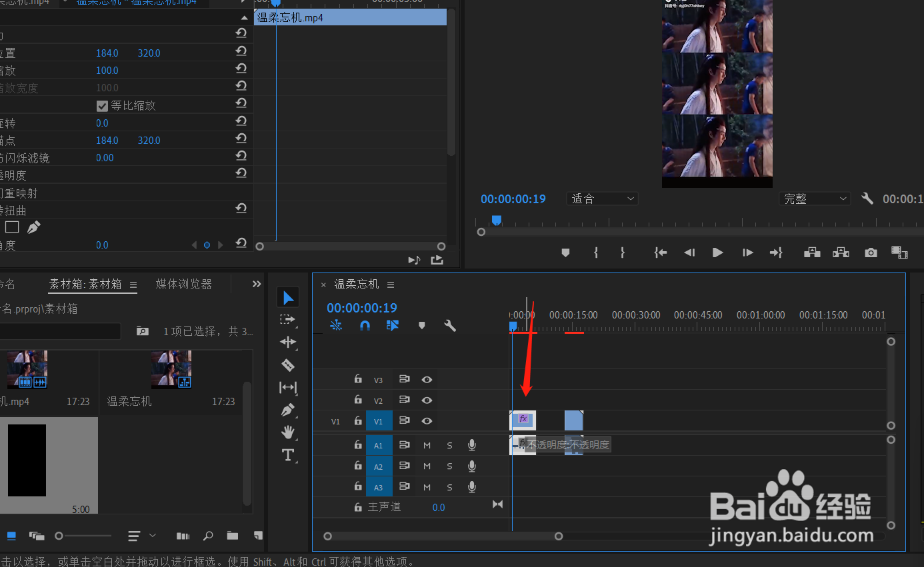This screenshot has height=567, width=924.
Task: Open the comparison view button
Action: [x=900, y=253]
